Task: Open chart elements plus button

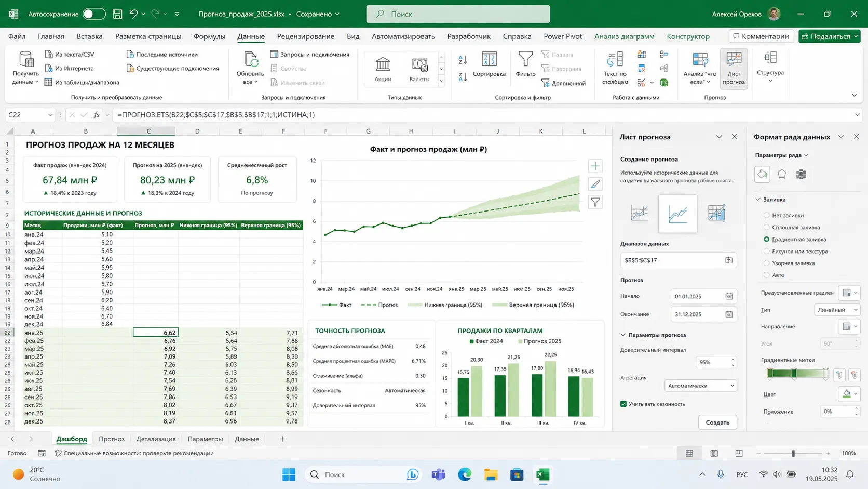Action: (595, 166)
